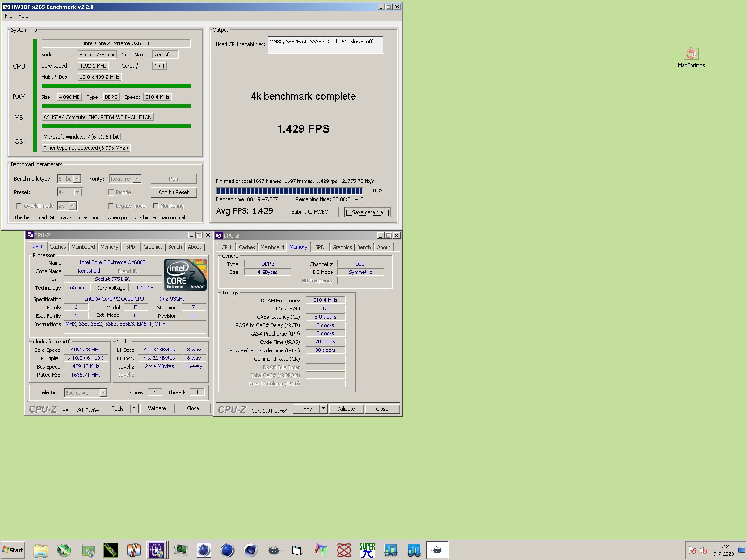Click the muted speaker tray icon

(704, 550)
